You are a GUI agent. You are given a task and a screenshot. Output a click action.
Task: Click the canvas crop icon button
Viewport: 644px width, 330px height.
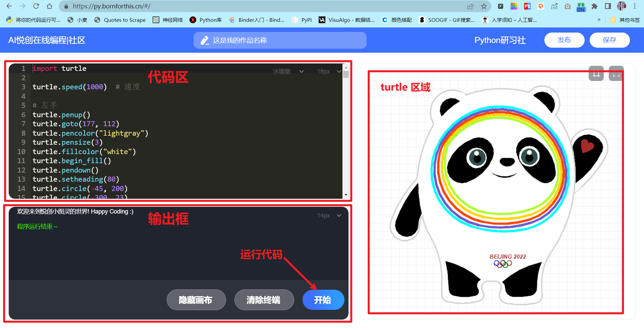coord(596,74)
